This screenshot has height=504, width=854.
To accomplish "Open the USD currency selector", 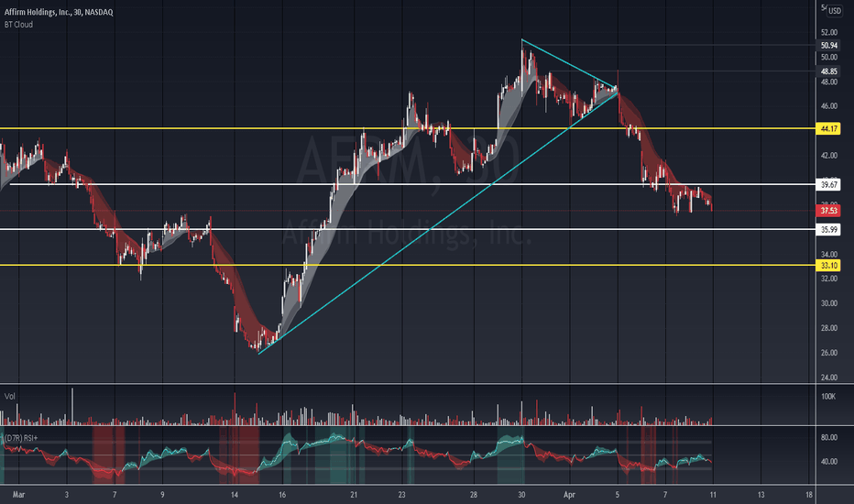I will (x=835, y=11).
